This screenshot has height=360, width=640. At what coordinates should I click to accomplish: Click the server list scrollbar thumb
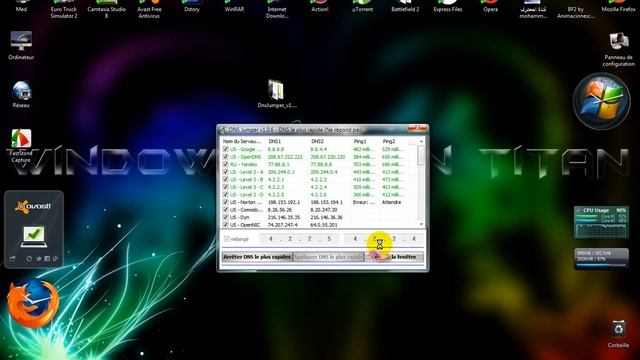tap(421, 156)
